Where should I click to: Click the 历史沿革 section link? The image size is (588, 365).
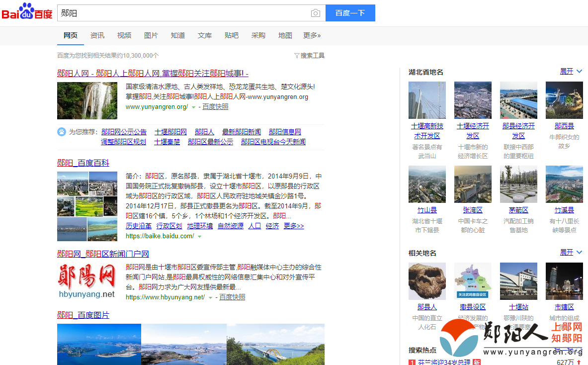click(139, 226)
